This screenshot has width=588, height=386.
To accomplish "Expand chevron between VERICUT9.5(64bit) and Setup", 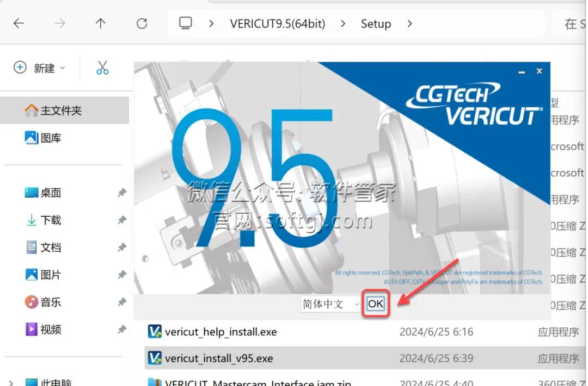I will pos(343,23).
